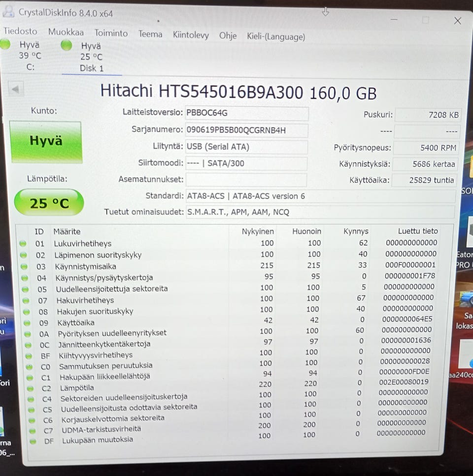Select the C7 UDMA-tarkistusvirheitä row
This screenshot has width=473, height=476.
pos(229,427)
